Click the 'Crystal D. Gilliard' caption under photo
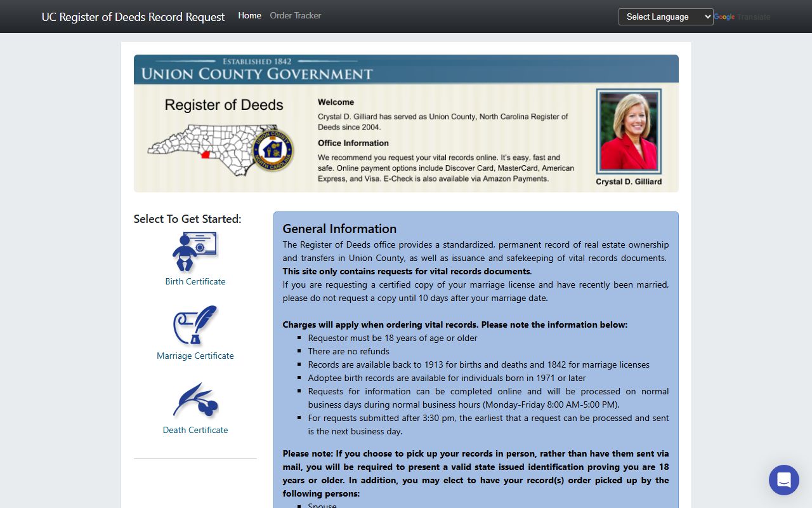812x508 pixels. 629,182
